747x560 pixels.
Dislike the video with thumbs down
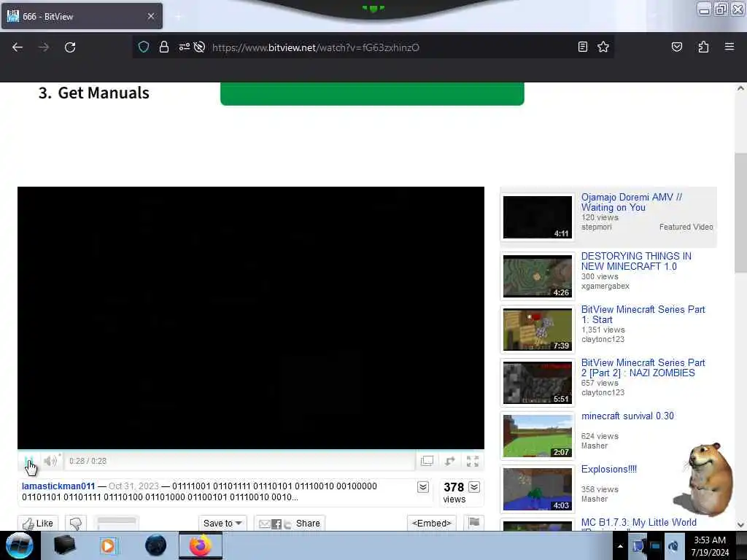pyautogui.click(x=76, y=524)
